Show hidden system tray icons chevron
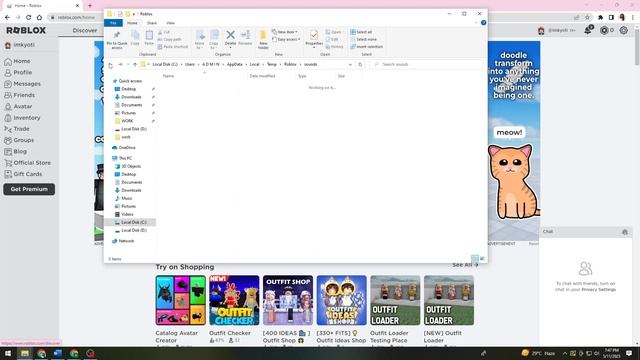This screenshot has height=360, width=640. click(565, 353)
